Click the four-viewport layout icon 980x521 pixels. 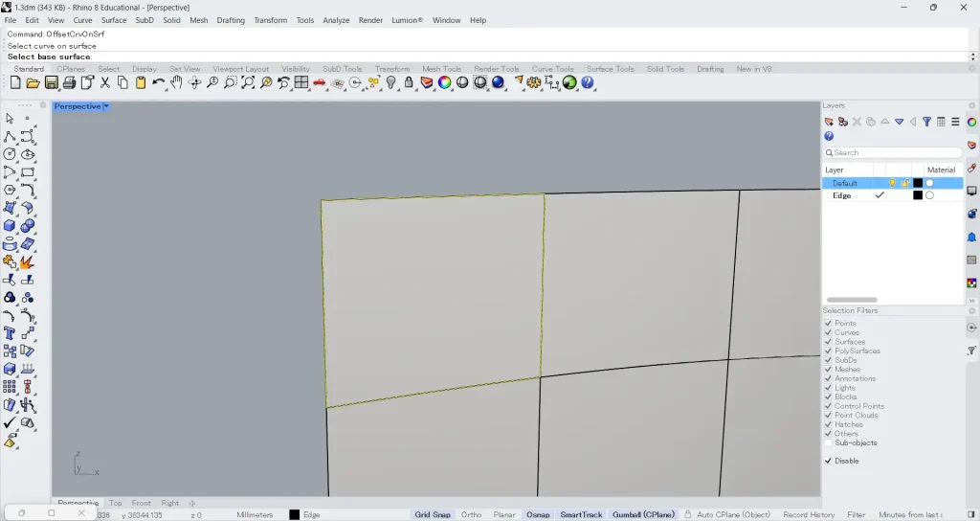(x=301, y=82)
